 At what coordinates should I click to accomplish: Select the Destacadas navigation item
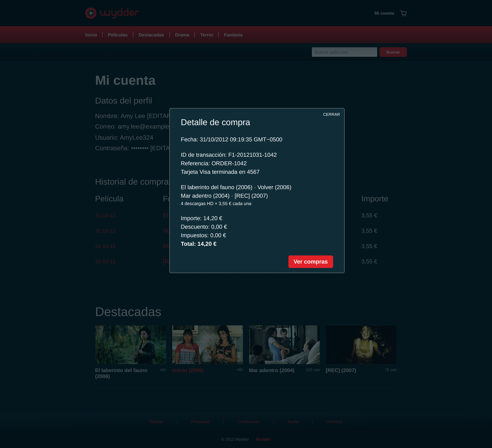(x=151, y=35)
